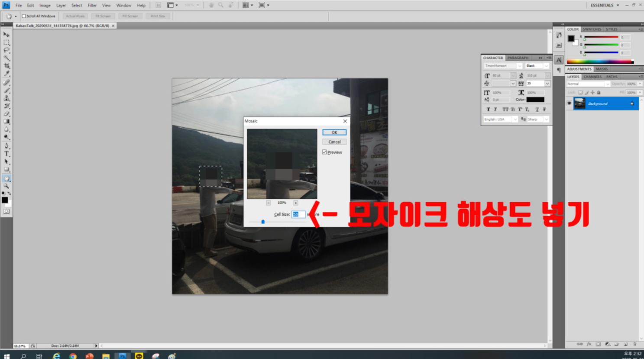Open the Actions panel icon
Viewport: 644px width, 359px height.
tap(559, 45)
